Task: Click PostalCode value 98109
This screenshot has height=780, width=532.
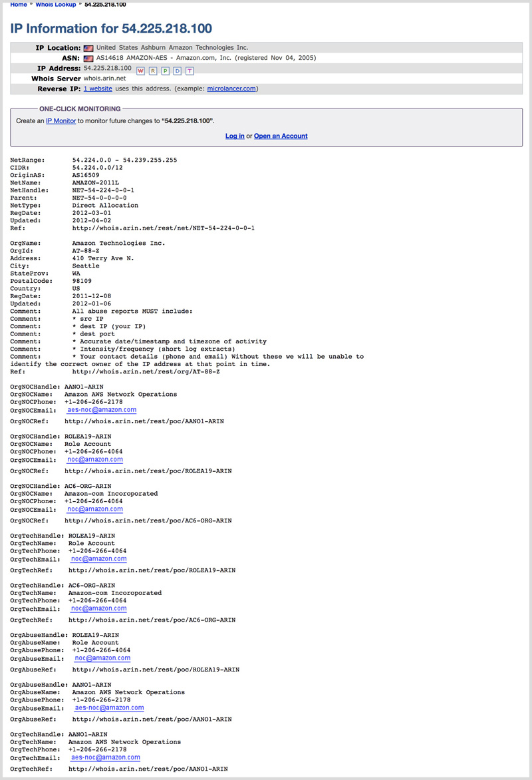Action: coord(82,281)
